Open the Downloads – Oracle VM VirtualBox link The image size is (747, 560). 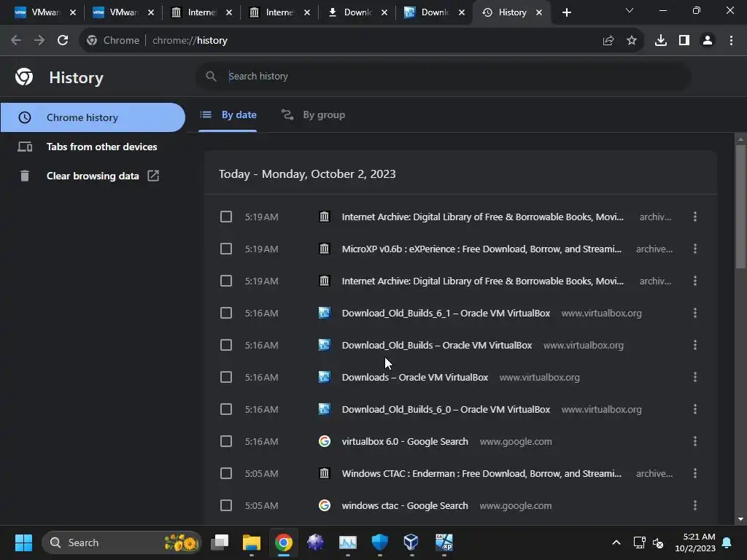[x=415, y=378]
